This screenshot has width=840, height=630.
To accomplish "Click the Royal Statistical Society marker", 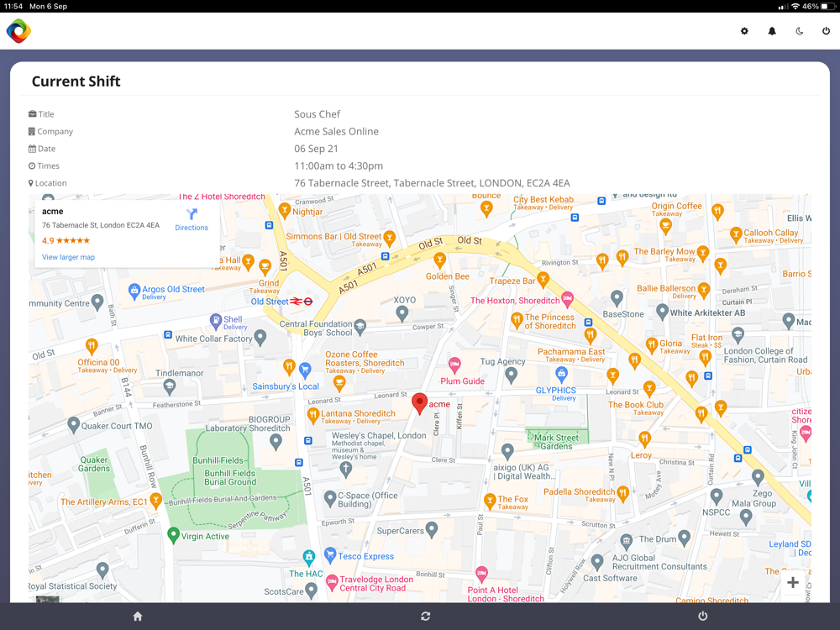I will tap(102, 570).
